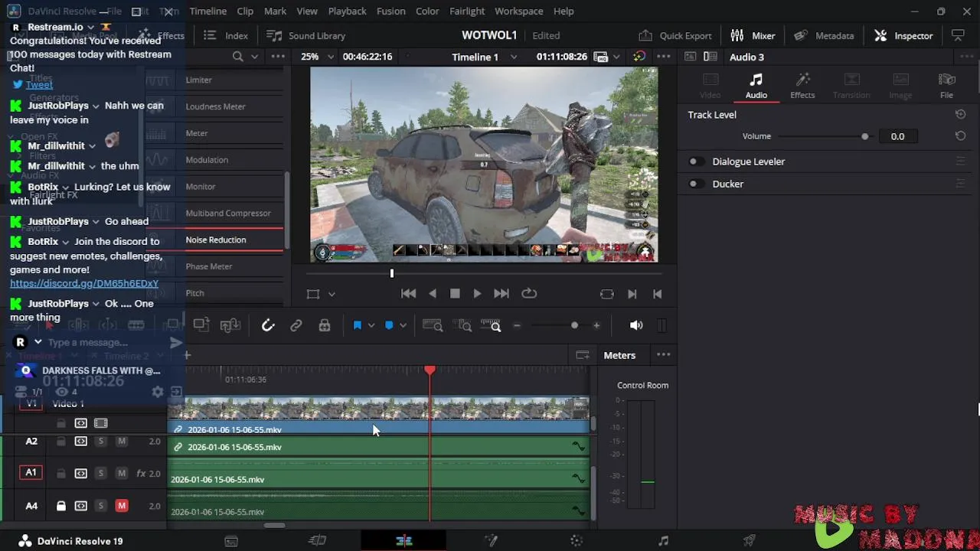This screenshot has width=980, height=551.
Task: Open the Meters panel options menu
Action: pos(664,355)
